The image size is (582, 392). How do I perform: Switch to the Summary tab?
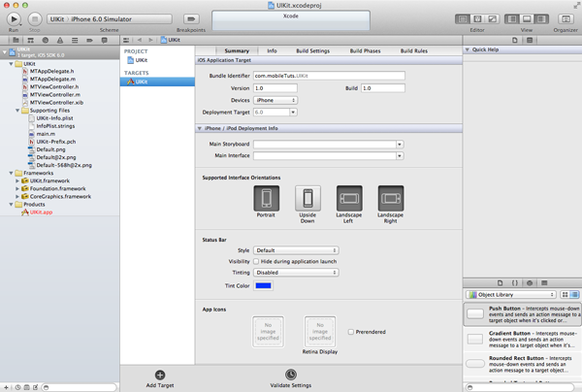point(237,50)
